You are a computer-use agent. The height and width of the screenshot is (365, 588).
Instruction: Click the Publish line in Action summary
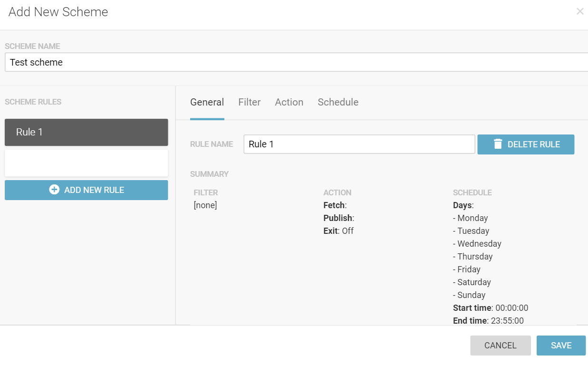click(338, 218)
